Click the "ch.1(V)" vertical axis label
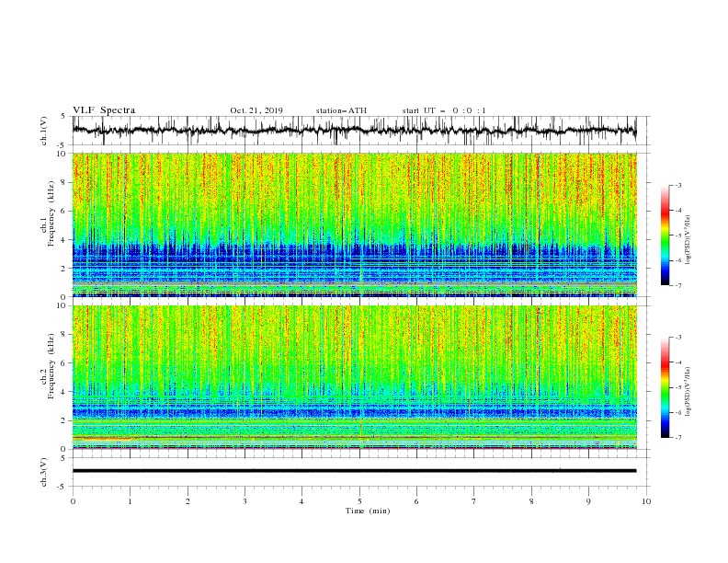 tap(44, 131)
